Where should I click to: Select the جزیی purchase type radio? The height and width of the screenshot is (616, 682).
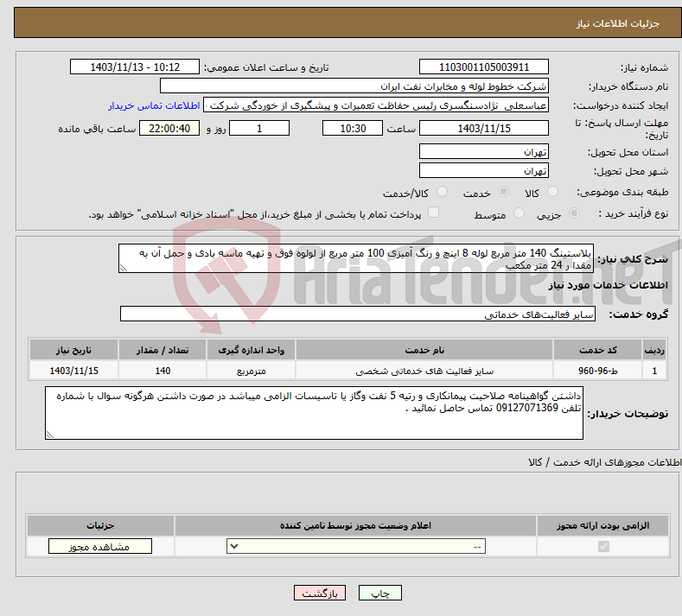(x=574, y=213)
